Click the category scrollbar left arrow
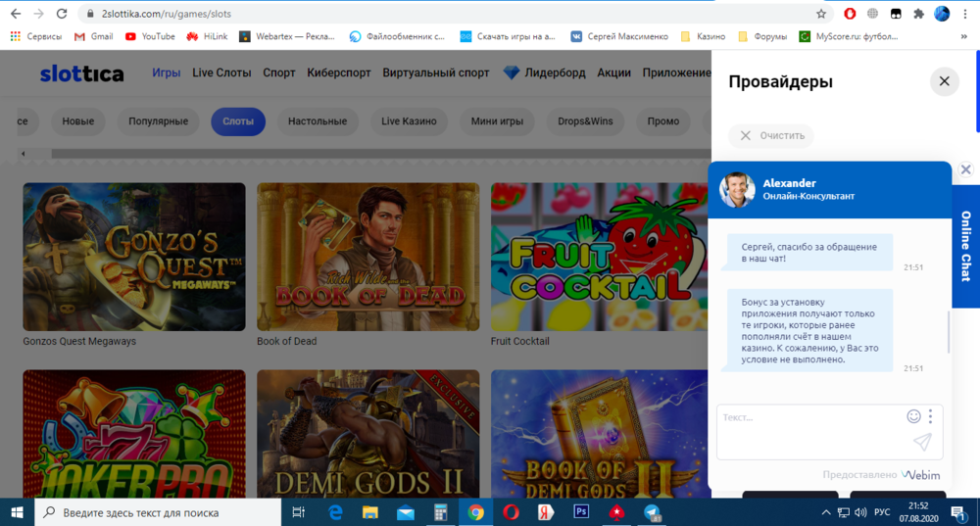This screenshot has width=980, height=526. (24, 153)
